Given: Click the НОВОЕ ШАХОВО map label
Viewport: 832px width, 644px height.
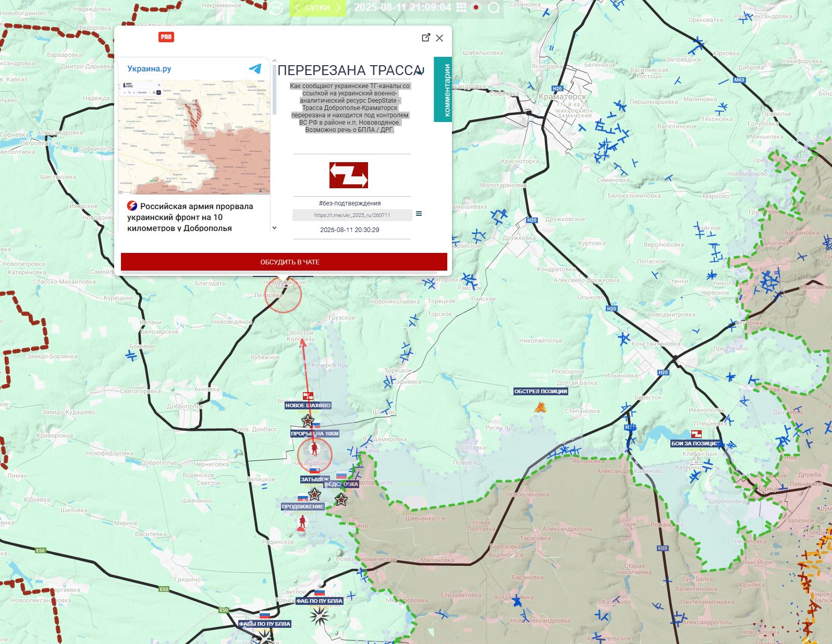Looking at the screenshot, I should click(308, 405).
